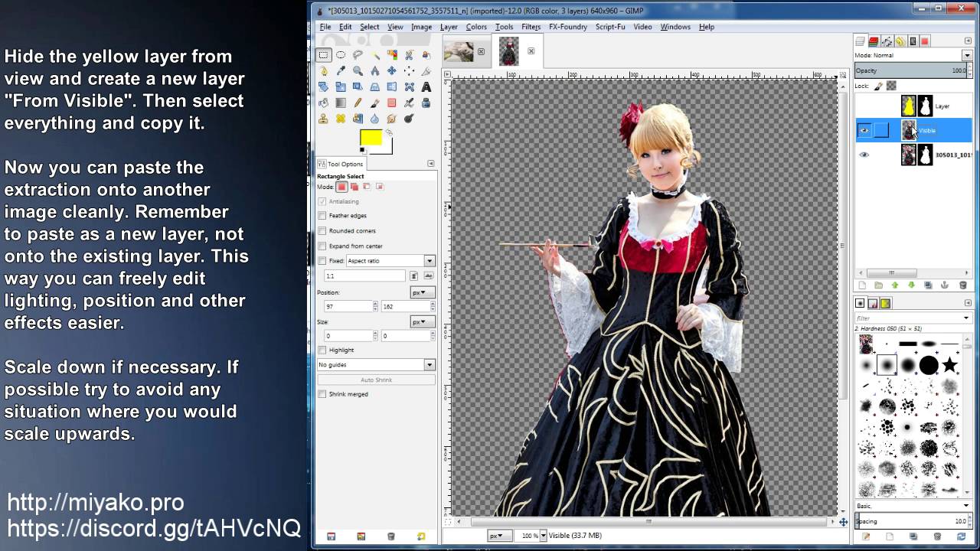This screenshot has width=980, height=551.
Task: Select the Crop tool
Action: point(426,70)
